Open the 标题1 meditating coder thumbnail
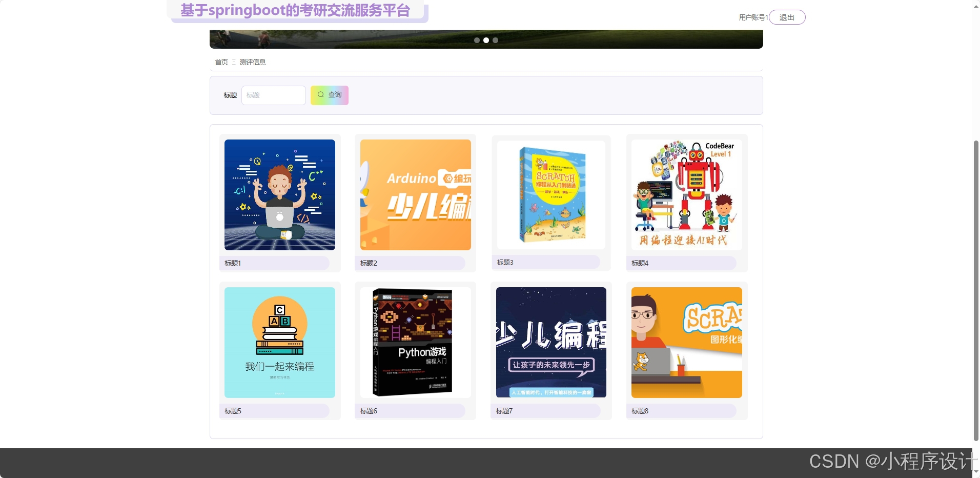980x478 pixels. click(x=280, y=195)
